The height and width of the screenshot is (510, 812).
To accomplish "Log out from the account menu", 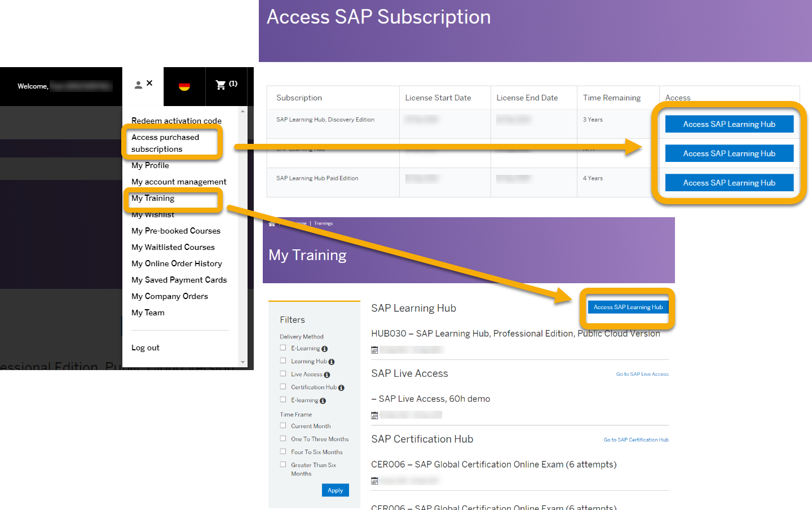I will pos(145,348).
